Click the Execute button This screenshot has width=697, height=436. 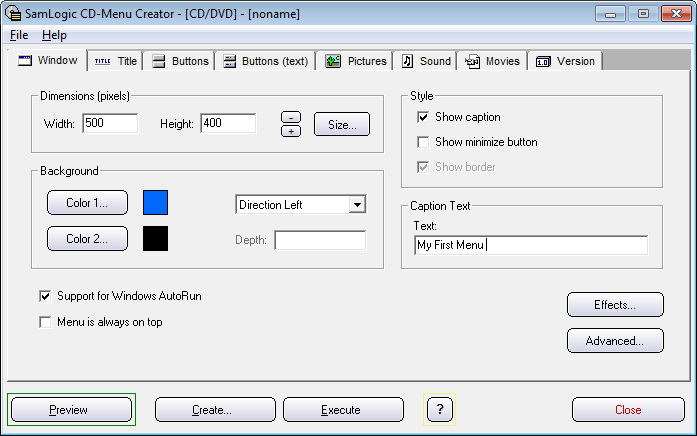pyautogui.click(x=343, y=410)
